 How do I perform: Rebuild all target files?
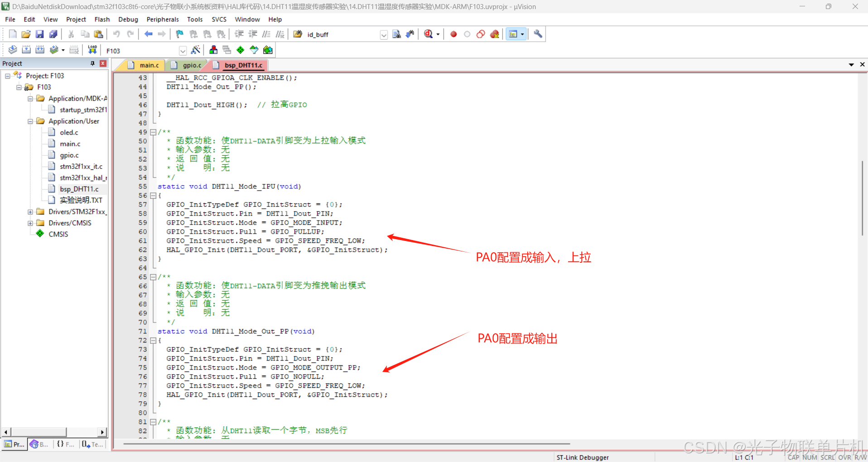40,50
